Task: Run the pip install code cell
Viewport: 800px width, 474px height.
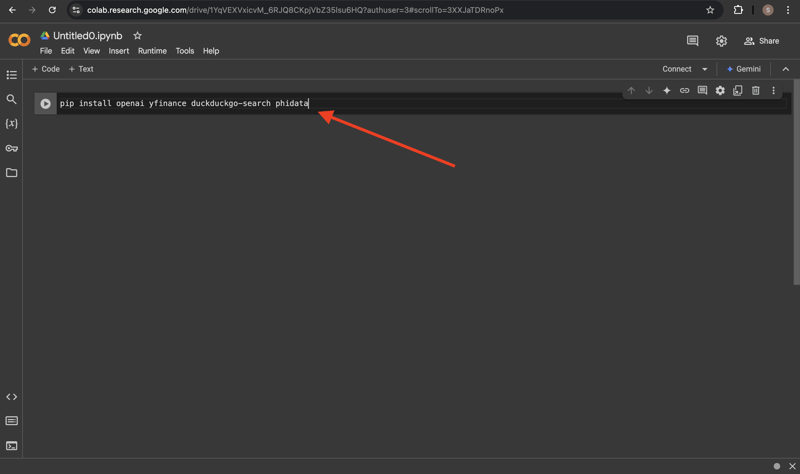Action: tap(45, 104)
